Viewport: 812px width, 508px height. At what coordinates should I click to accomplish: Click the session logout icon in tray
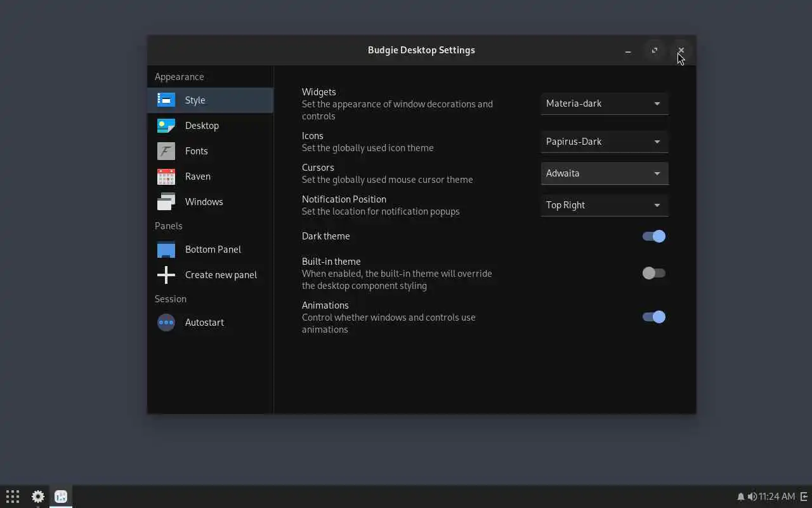[804, 497]
